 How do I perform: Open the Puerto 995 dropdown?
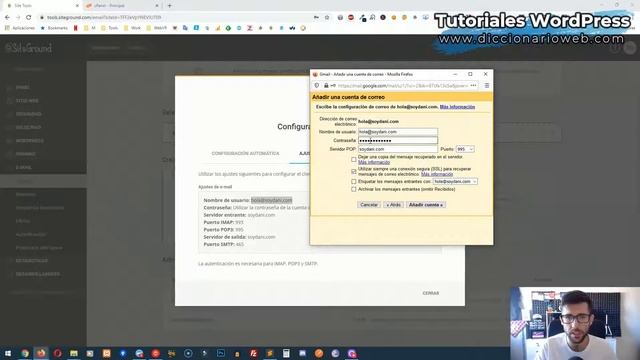pos(465,149)
